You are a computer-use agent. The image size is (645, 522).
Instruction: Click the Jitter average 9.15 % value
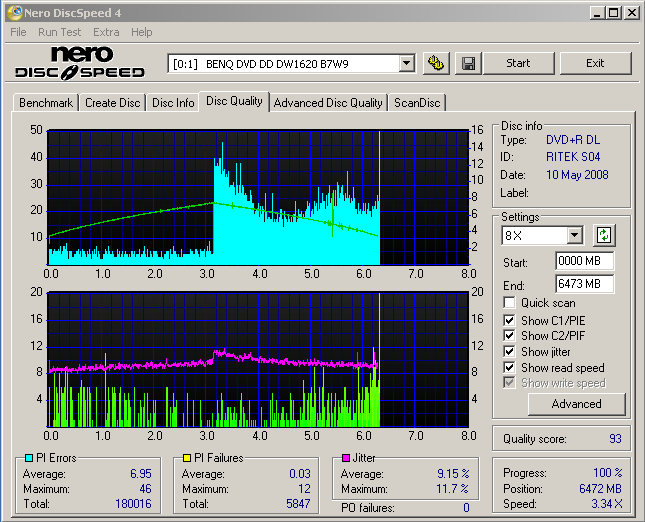click(453, 474)
